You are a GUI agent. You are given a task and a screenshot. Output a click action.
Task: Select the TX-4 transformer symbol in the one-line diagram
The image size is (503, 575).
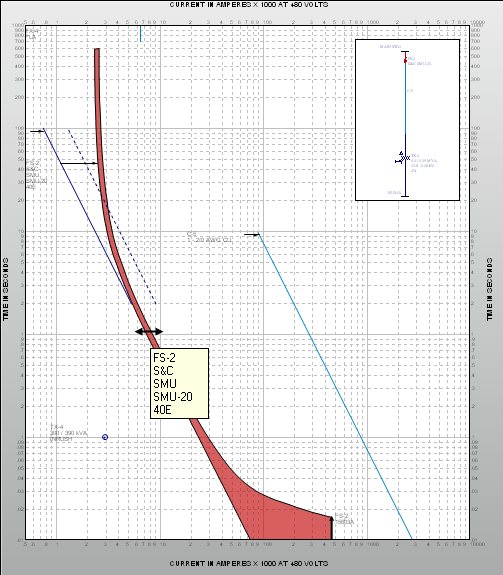(x=403, y=158)
